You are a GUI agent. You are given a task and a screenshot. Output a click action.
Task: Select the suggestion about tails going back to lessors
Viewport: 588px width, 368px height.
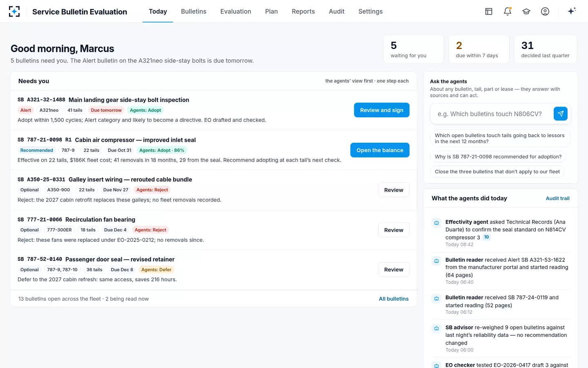tap(500, 138)
